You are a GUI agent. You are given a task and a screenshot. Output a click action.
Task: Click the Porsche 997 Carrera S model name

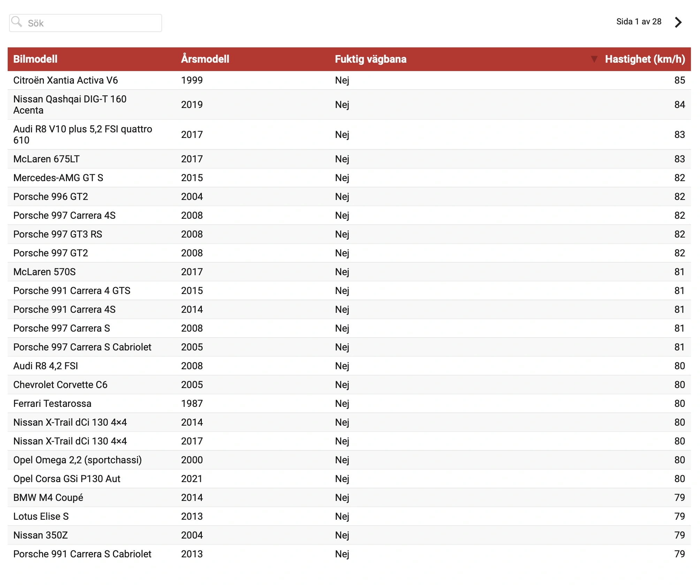[x=62, y=328]
